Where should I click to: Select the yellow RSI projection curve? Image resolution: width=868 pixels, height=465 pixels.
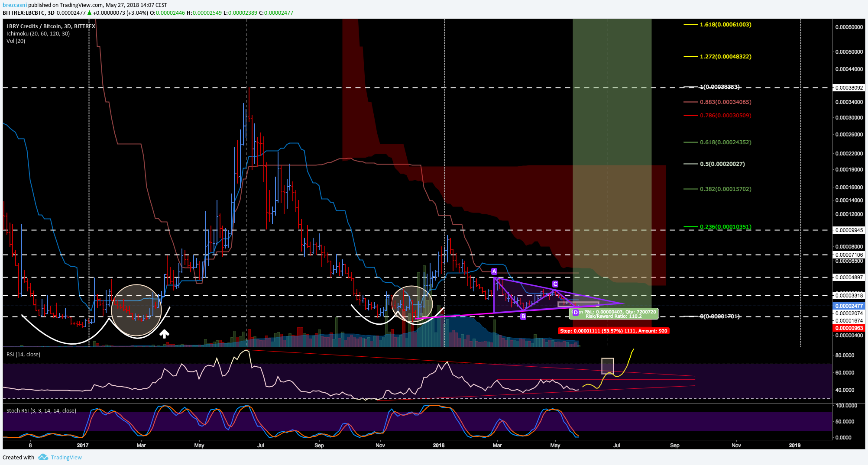tap(609, 369)
